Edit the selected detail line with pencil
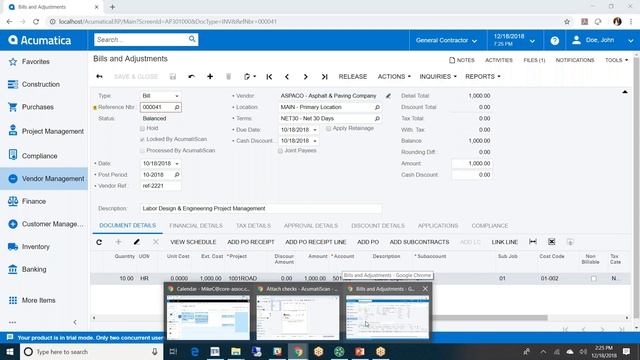640x360 pixels. (137, 242)
